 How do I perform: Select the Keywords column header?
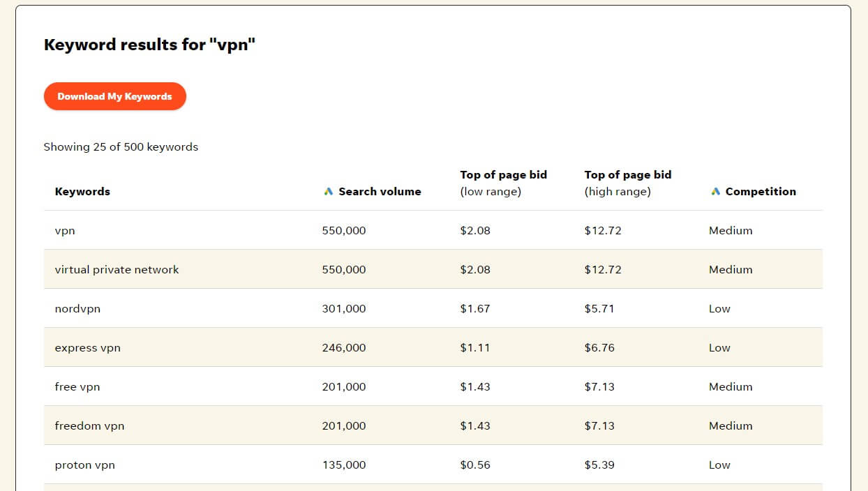82,192
